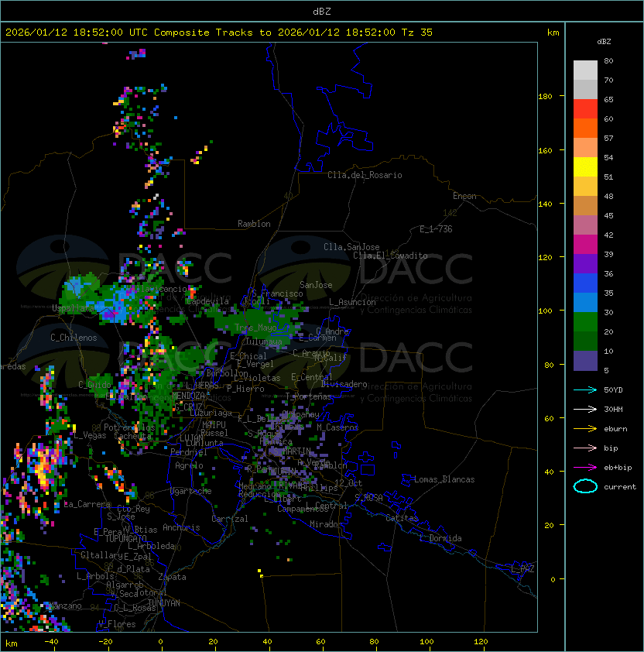Select the bright yellow 51–54 dBZ swatch
The image size is (644, 652).
pyautogui.click(x=585, y=167)
